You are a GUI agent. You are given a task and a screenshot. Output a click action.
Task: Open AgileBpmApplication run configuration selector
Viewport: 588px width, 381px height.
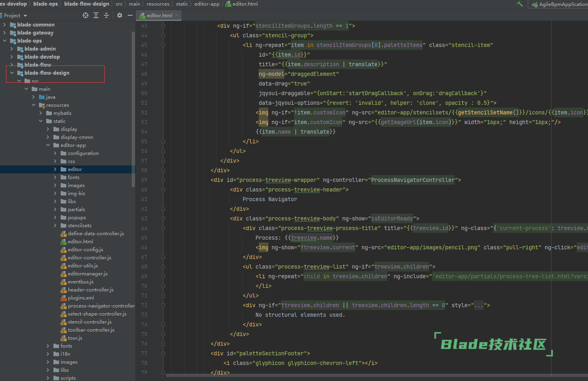[559, 4]
